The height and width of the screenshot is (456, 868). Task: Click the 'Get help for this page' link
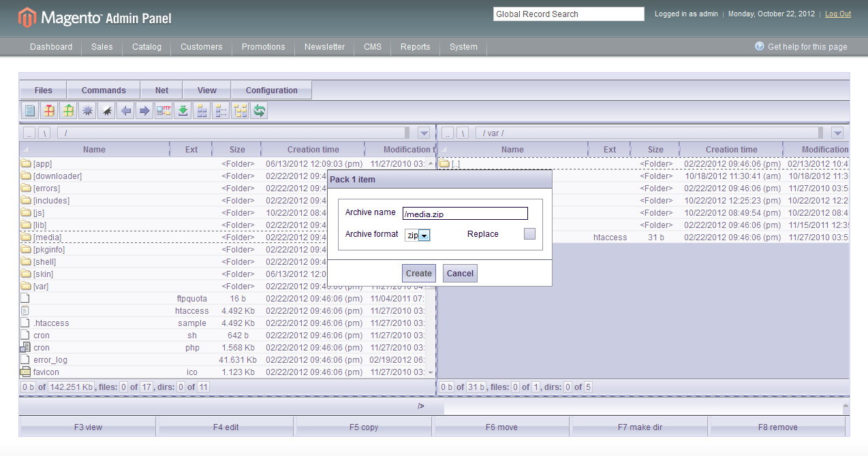pos(807,47)
